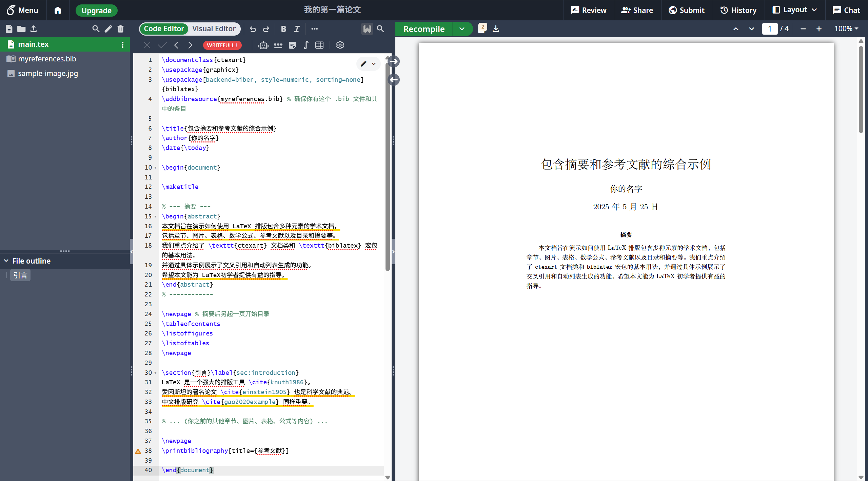Image resolution: width=868 pixels, height=481 pixels.
Task: Toggle the Writefull bookmark button
Action: [367, 29]
